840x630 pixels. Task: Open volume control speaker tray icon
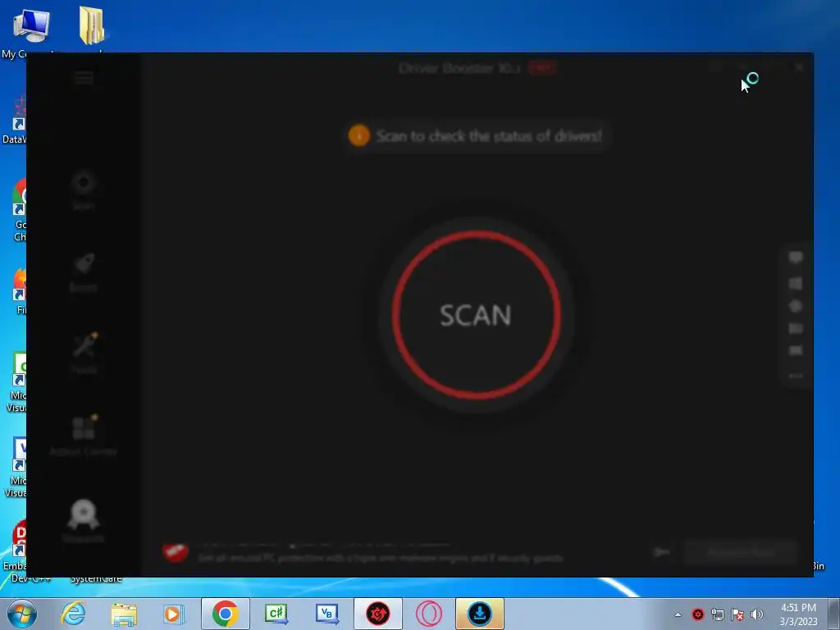757,614
